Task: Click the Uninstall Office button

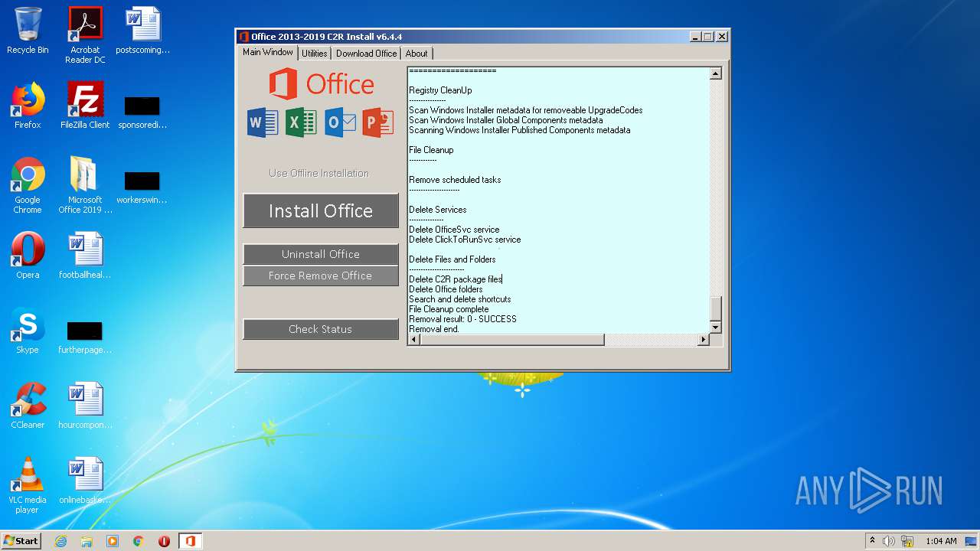Action: (x=321, y=254)
